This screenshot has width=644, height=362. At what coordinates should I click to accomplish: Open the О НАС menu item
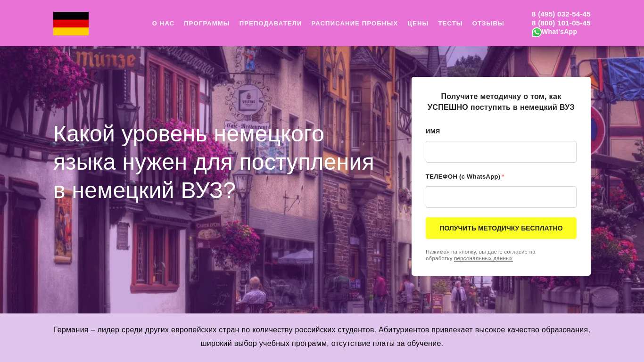tap(163, 24)
